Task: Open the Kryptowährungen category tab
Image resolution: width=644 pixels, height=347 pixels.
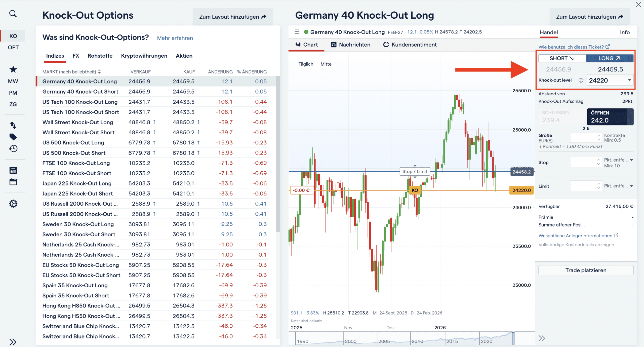Action: [144, 56]
